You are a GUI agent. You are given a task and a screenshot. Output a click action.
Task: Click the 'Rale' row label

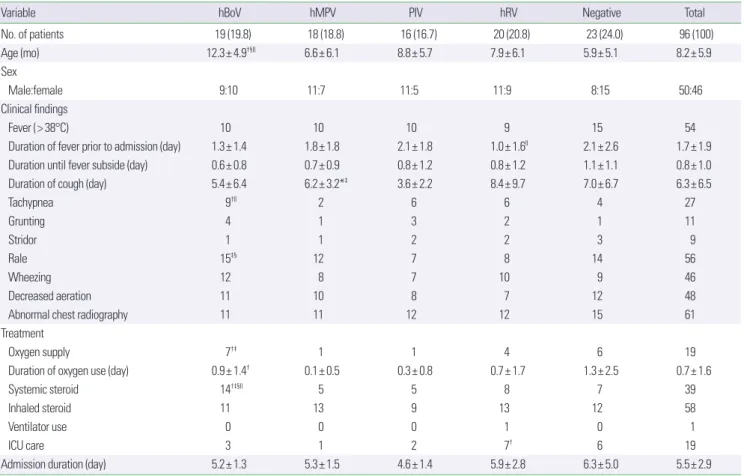(x=18, y=259)
